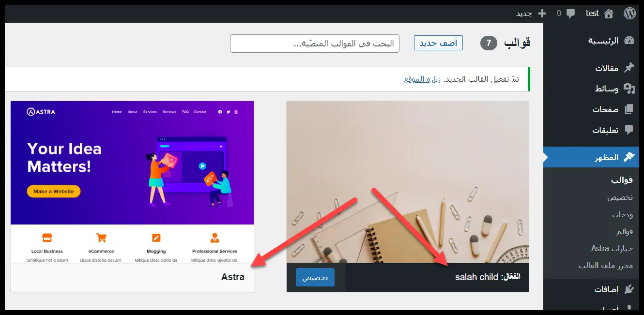Open the تعليقات comment icon in sidebar
Screen dimensions: 644x315
(629, 130)
